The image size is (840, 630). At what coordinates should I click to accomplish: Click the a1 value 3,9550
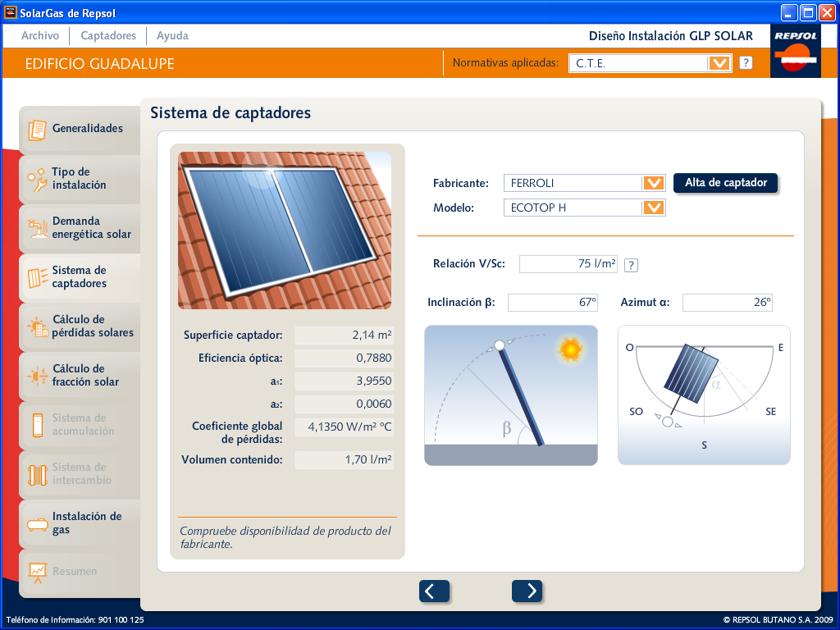point(345,381)
